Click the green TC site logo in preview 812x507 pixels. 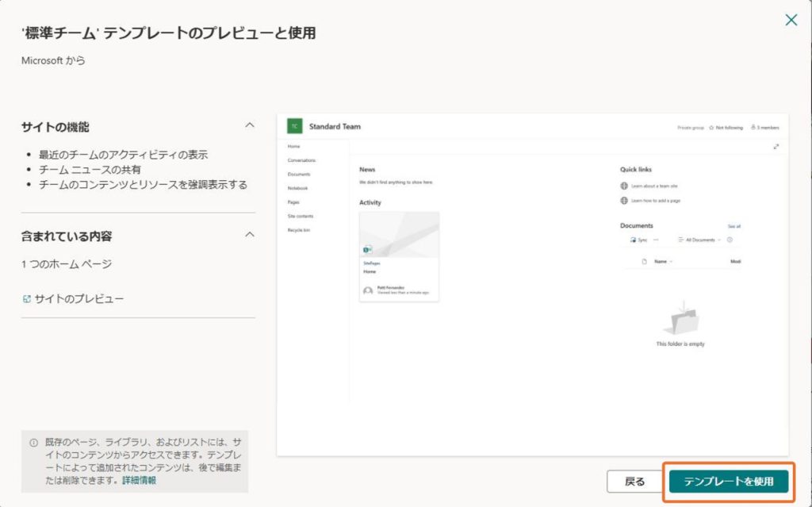pyautogui.click(x=295, y=126)
